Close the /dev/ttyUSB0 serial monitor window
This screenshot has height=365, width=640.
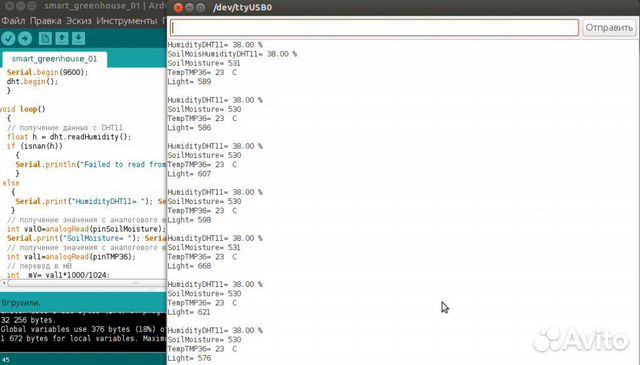(x=178, y=7)
